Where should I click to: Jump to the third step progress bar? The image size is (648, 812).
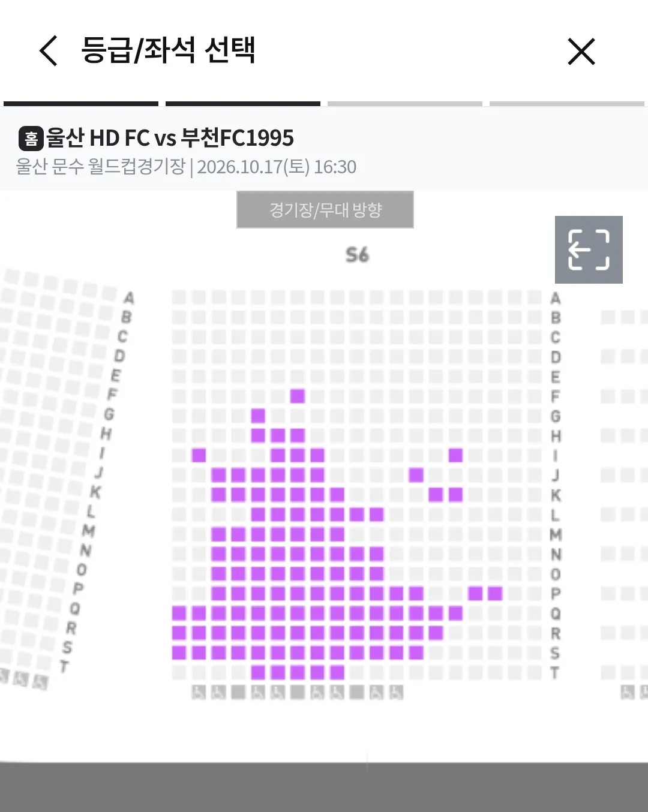click(405, 104)
